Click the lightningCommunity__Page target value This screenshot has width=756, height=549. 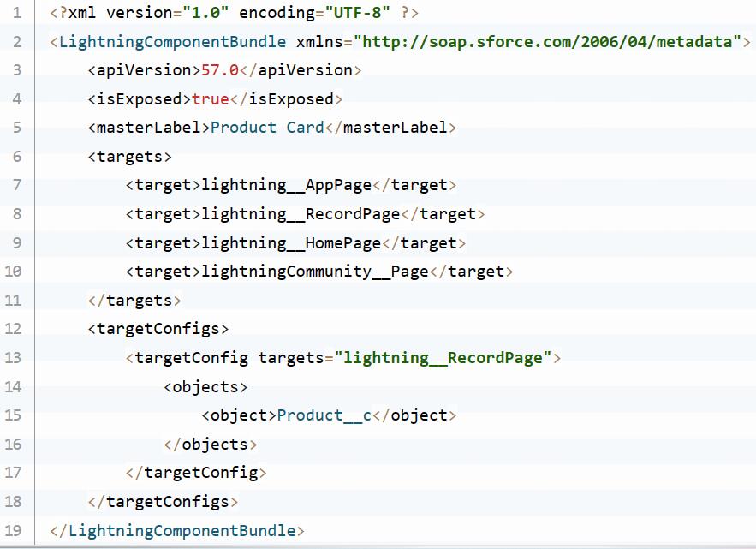coord(315,272)
